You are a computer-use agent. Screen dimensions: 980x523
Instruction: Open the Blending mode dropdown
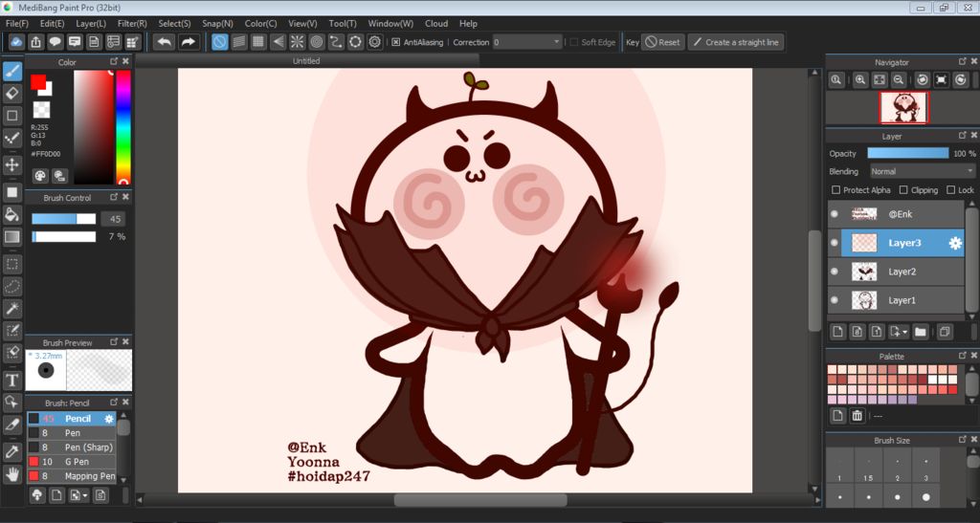(x=923, y=172)
